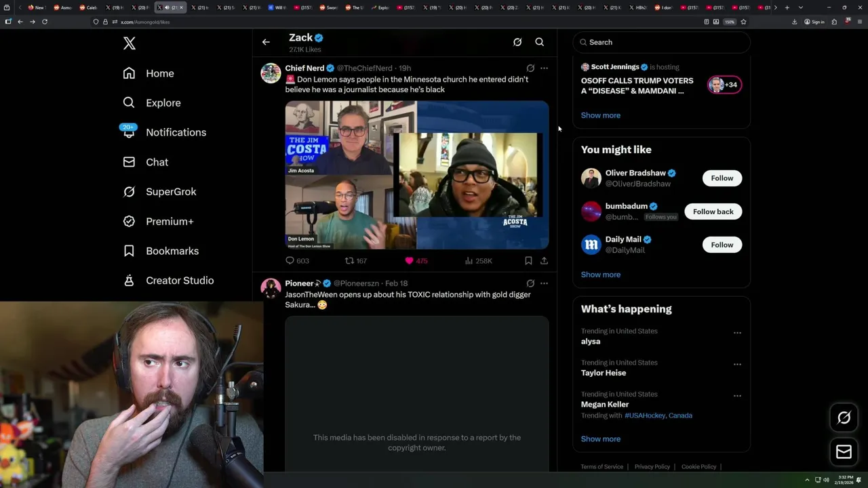The height and width of the screenshot is (488, 868).
Task: Open Chat from sidebar
Action: [146, 162]
